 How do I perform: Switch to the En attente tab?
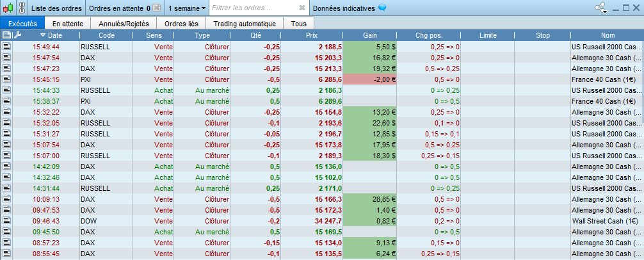(68, 24)
